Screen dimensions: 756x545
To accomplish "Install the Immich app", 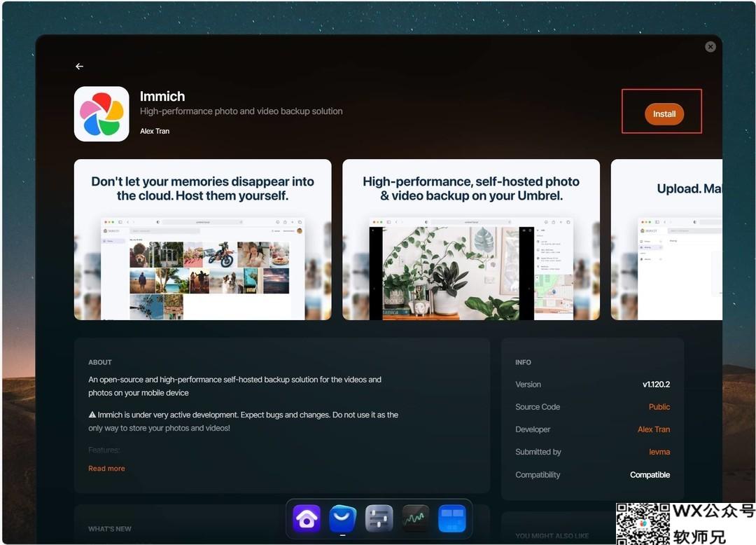I will pos(664,113).
